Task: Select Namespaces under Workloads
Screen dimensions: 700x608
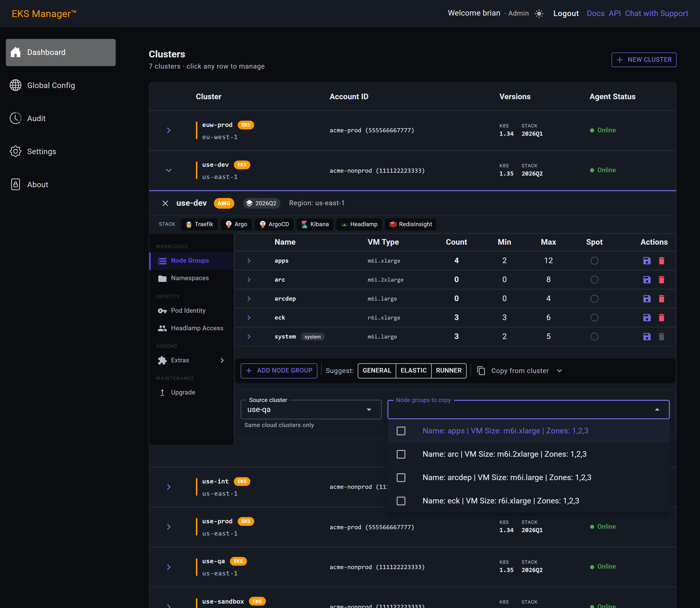Action: click(x=191, y=278)
